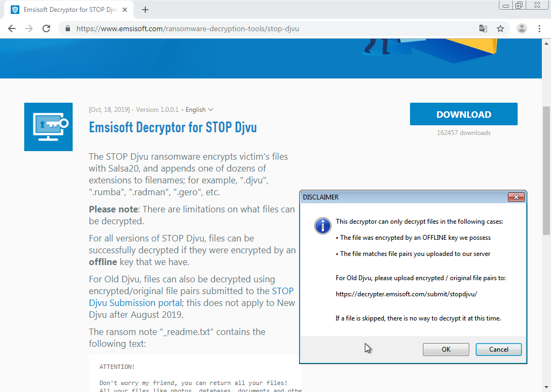The image size is (551, 392).
Task: Minimize the Chrome browser window
Action: coord(506,5)
